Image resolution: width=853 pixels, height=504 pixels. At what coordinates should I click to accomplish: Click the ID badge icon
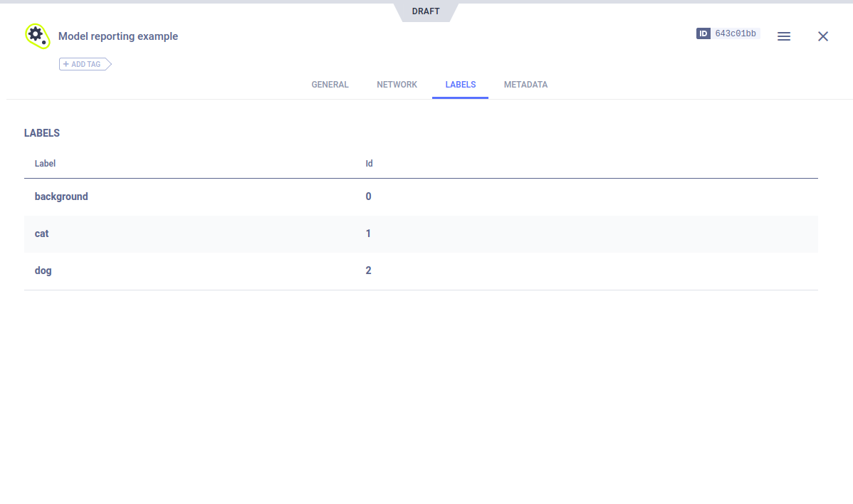click(x=703, y=33)
